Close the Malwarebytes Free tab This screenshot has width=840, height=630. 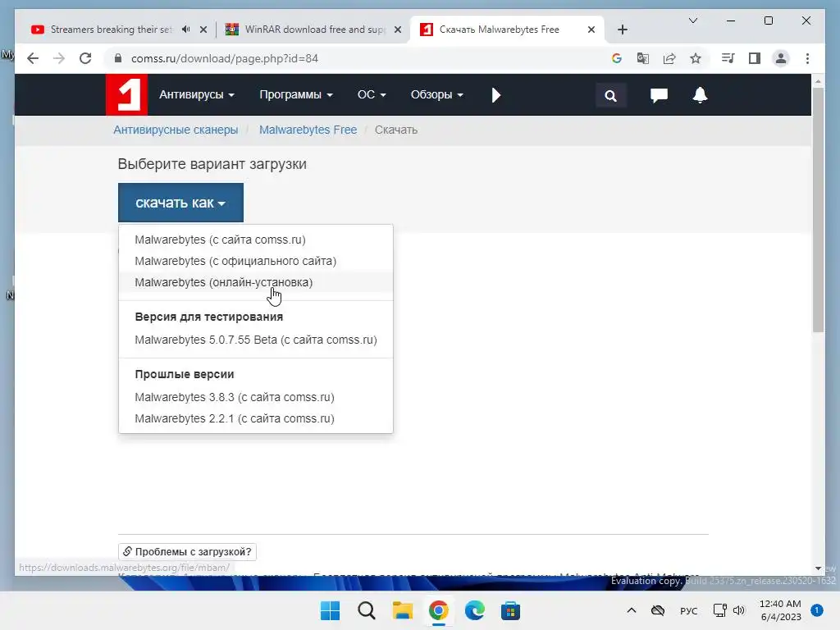(591, 30)
